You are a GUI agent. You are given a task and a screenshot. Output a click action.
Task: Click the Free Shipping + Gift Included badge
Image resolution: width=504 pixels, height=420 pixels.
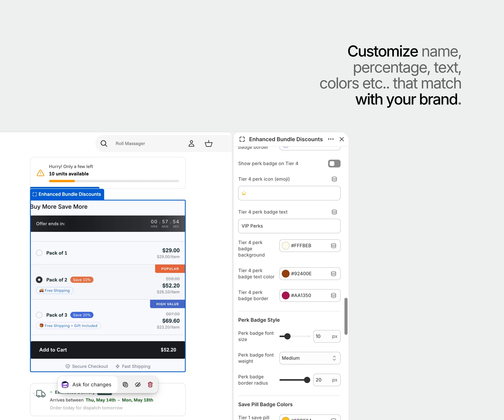tap(68, 326)
